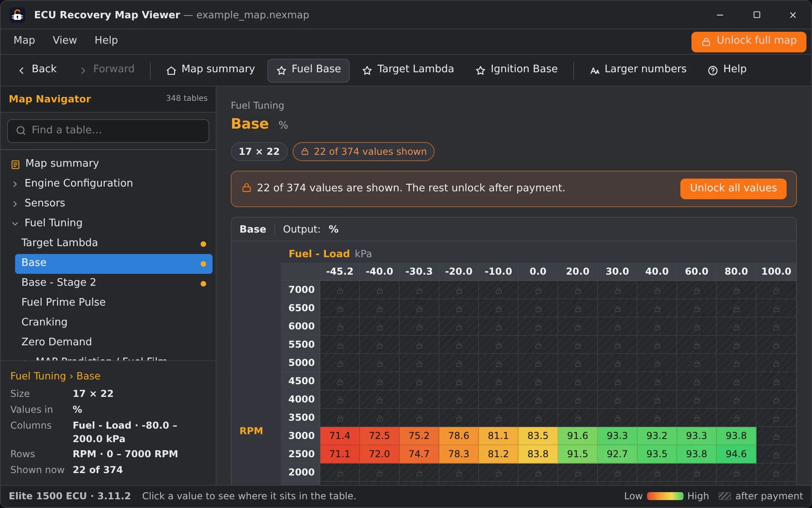This screenshot has height=508, width=812.
Task: Click Elite 1500 ECU · 3.11.2 status text
Action: coord(70,496)
